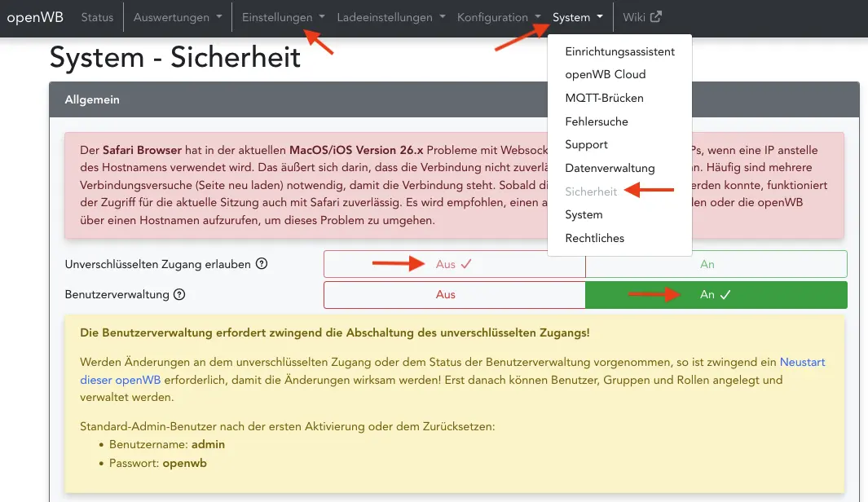This screenshot has height=502, width=868.
Task: Open Datenverwaltung menu entry
Action: point(610,168)
